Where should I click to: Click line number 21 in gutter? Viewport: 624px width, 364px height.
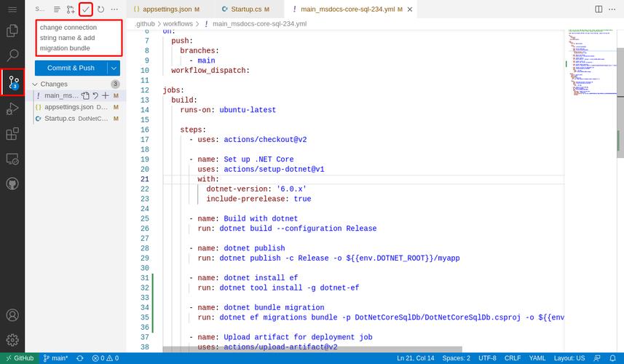pyautogui.click(x=145, y=179)
